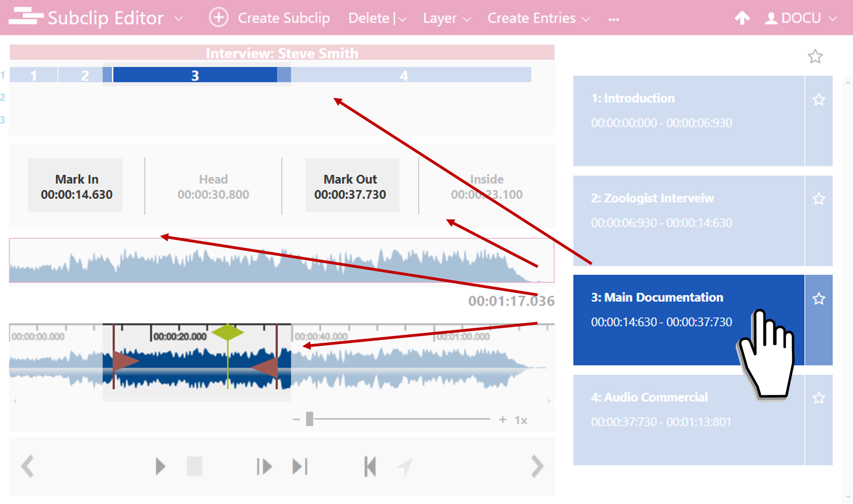Screen dimensions: 853x504
Task: Go to previous item with left chevron
Action: coord(28,466)
